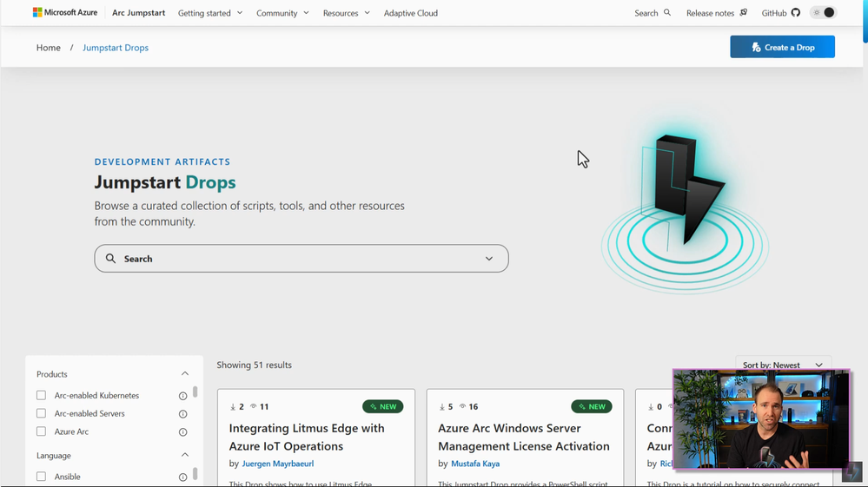
Task: Click inside the Drops search field
Action: [x=301, y=258]
